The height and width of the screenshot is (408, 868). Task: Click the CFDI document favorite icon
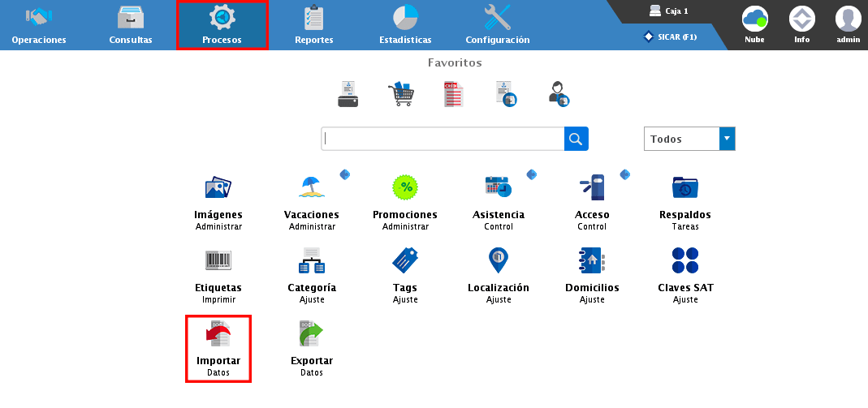453,94
